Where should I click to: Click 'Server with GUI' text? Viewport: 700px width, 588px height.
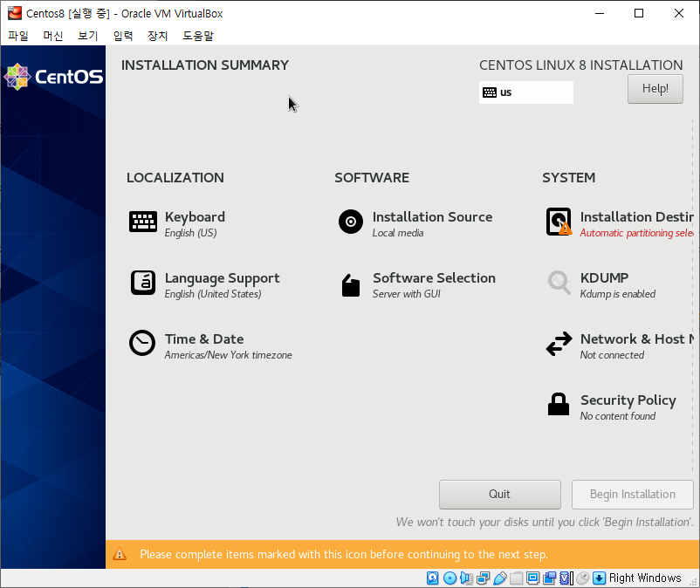coord(406,294)
